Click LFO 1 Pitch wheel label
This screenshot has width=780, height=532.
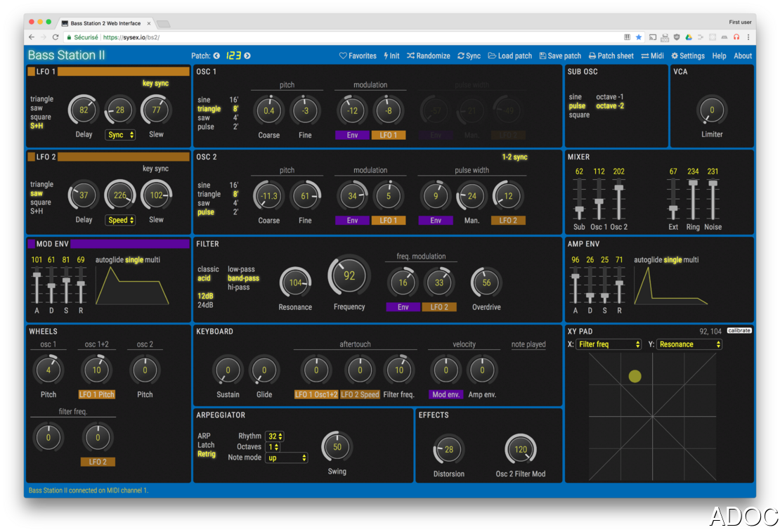[x=96, y=394]
